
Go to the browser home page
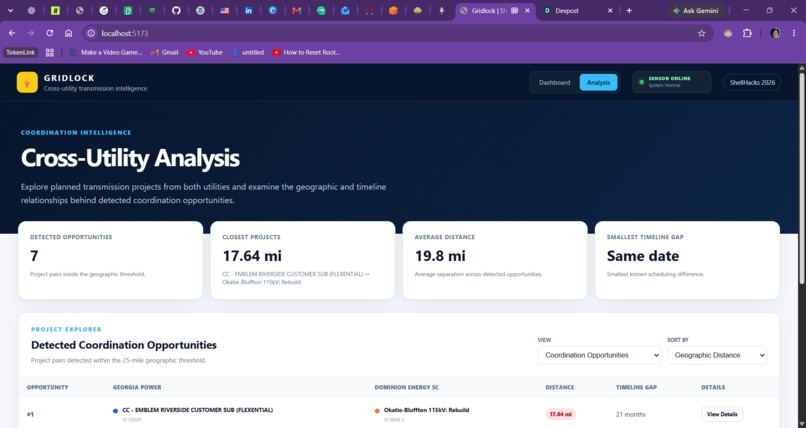68,33
